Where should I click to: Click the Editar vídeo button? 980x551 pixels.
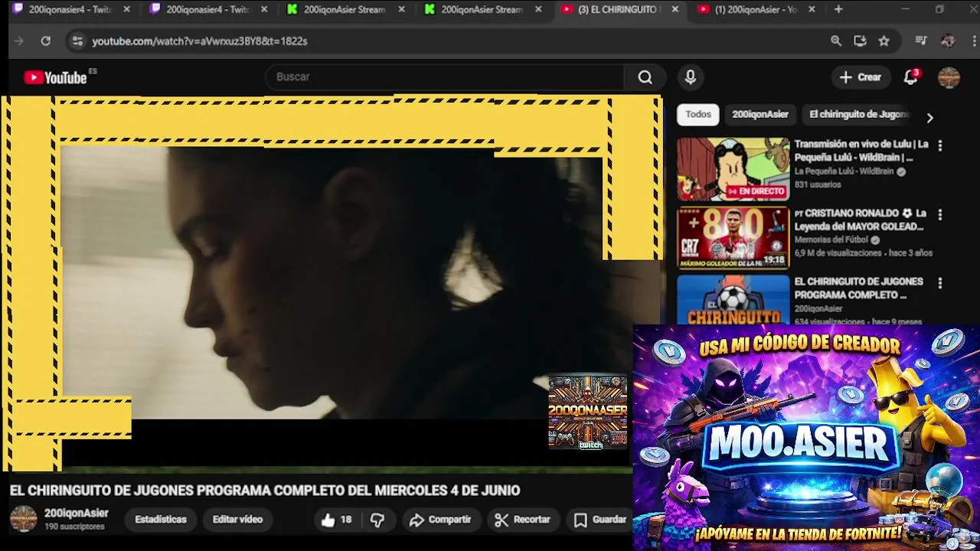pos(237,520)
